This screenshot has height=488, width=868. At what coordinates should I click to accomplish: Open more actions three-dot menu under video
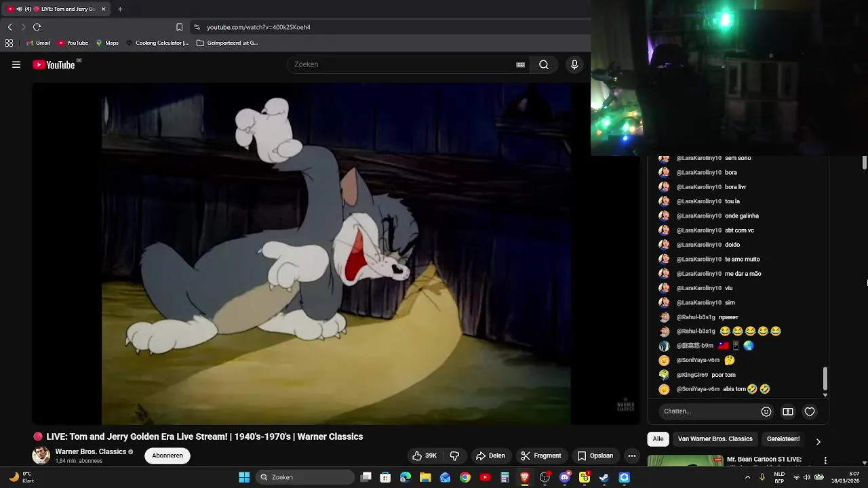pos(632,455)
